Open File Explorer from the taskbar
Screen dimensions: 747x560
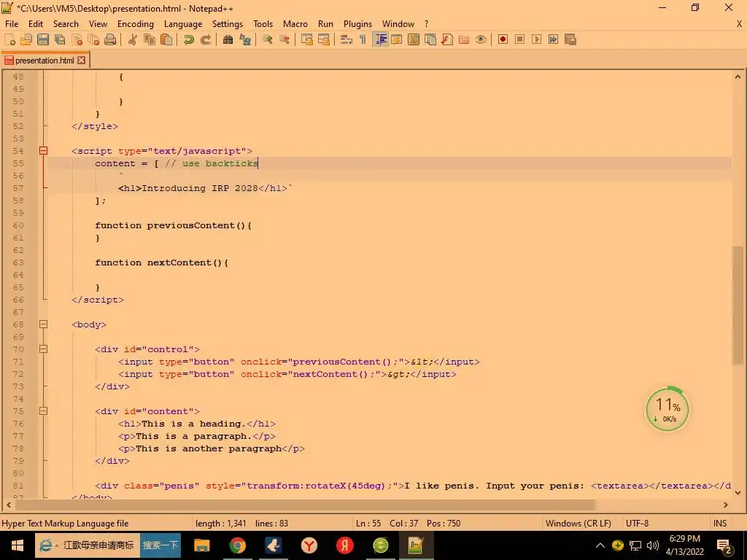coord(201,545)
